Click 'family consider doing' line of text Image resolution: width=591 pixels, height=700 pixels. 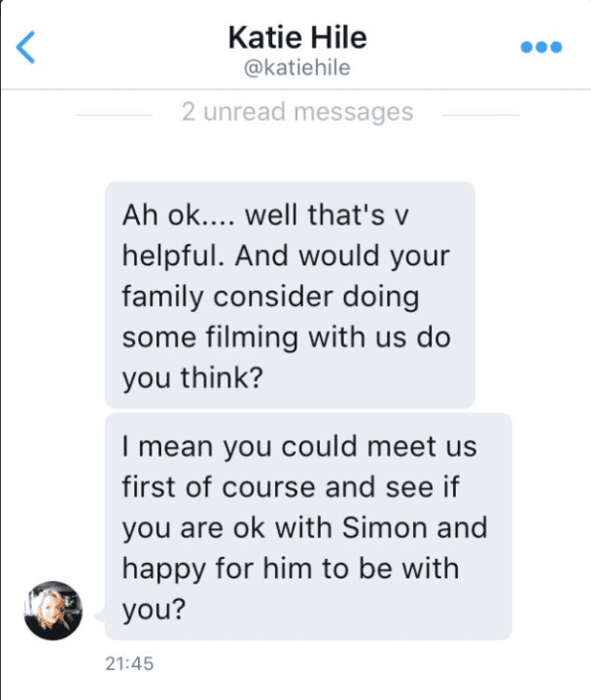pyautogui.click(x=270, y=297)
